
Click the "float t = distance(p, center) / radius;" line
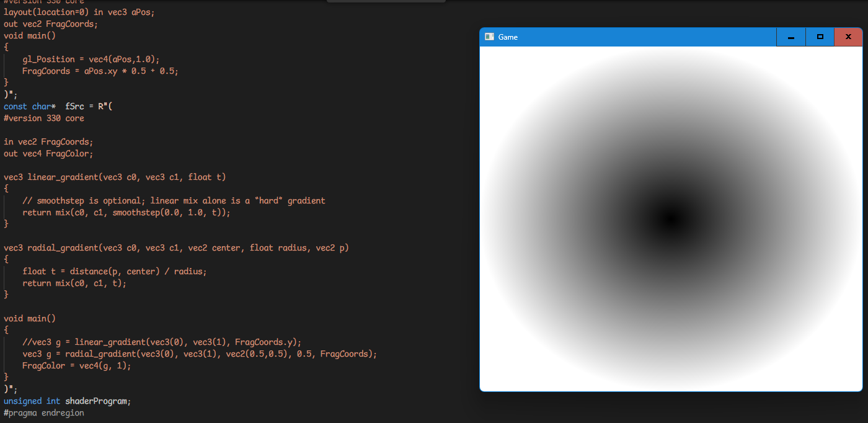tap(115, 272)
